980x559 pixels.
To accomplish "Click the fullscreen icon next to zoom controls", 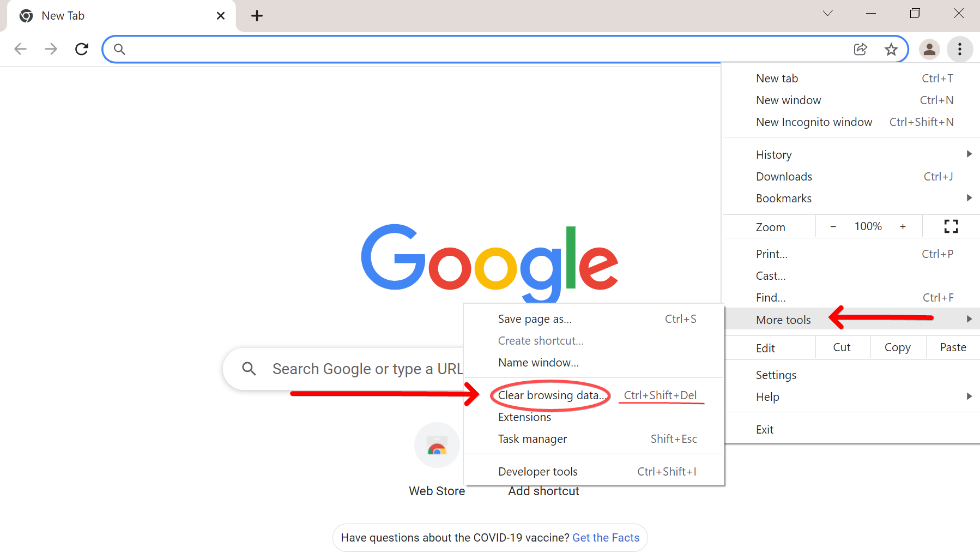I will pyautogui.click(x=951, y=226).
